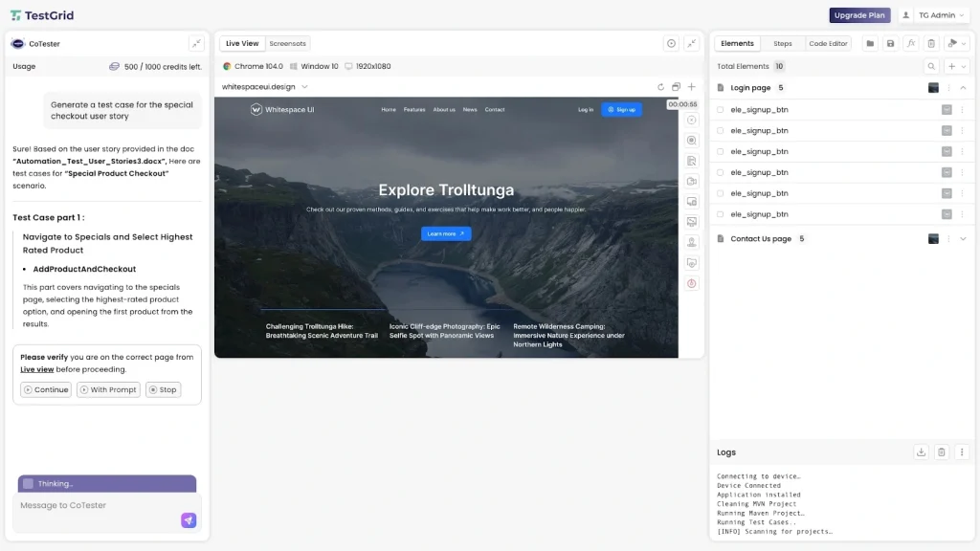The height and width of the screenshot is (551, 980).
Task: Click the screen record icon in device sidebar
Action: pyautogui.click(x=691, y=180)
